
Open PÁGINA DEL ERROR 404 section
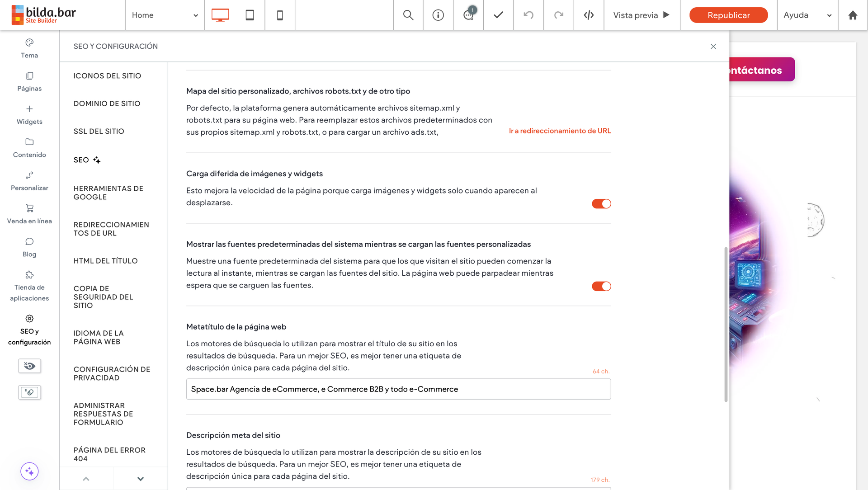tap(109, 454)
